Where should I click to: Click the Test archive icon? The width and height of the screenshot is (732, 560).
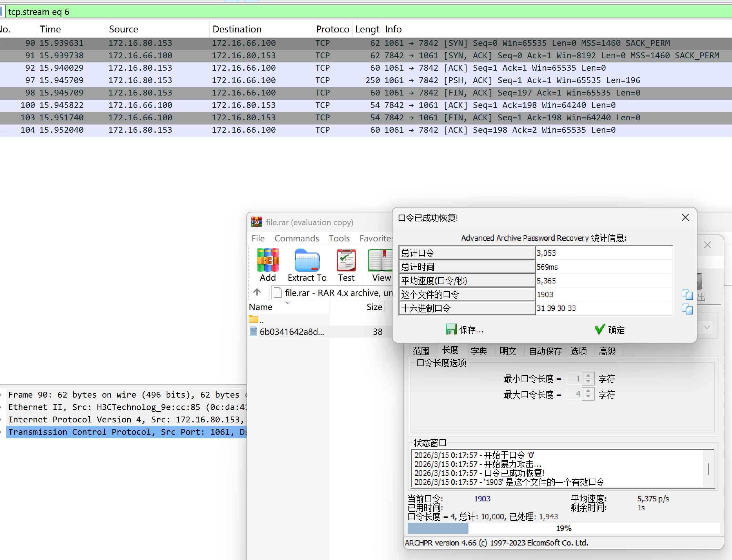coord(346,261)
